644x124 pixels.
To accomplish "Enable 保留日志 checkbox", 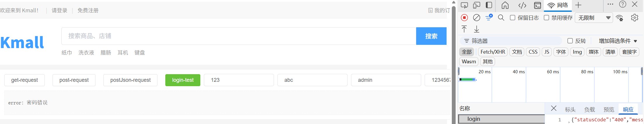I will tap(513, 18).
